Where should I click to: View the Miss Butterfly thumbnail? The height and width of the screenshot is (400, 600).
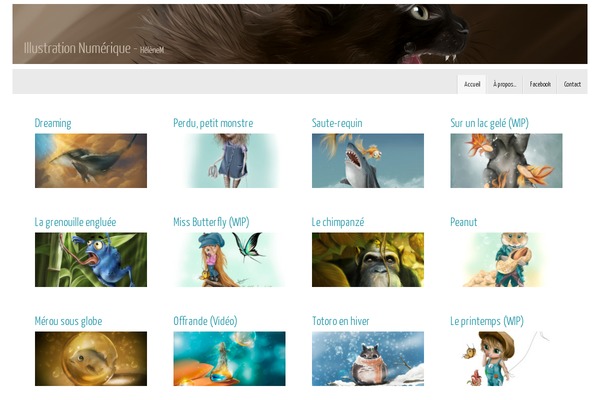[229, 260]
